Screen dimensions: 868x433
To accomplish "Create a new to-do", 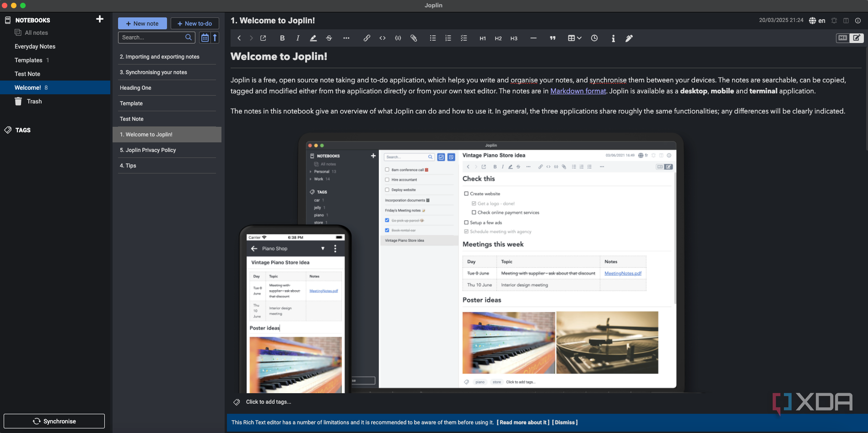I will pyautogui.click(x=195, y=23).
